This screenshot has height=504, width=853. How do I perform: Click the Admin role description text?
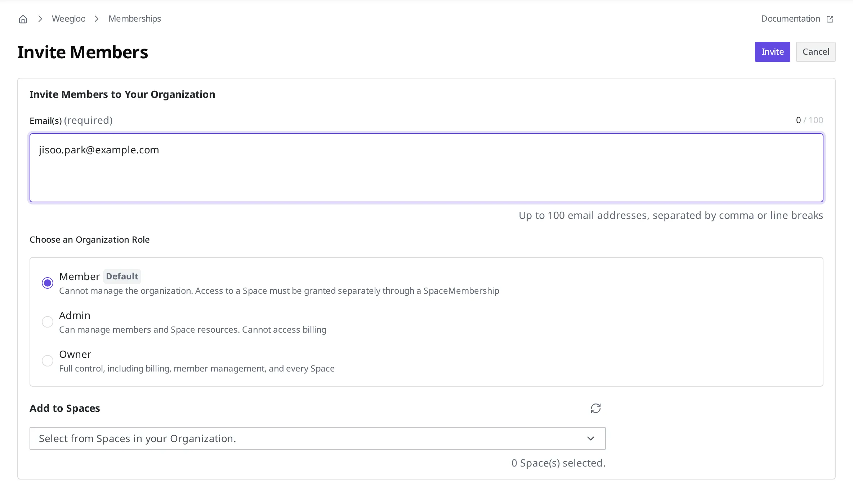193,330
